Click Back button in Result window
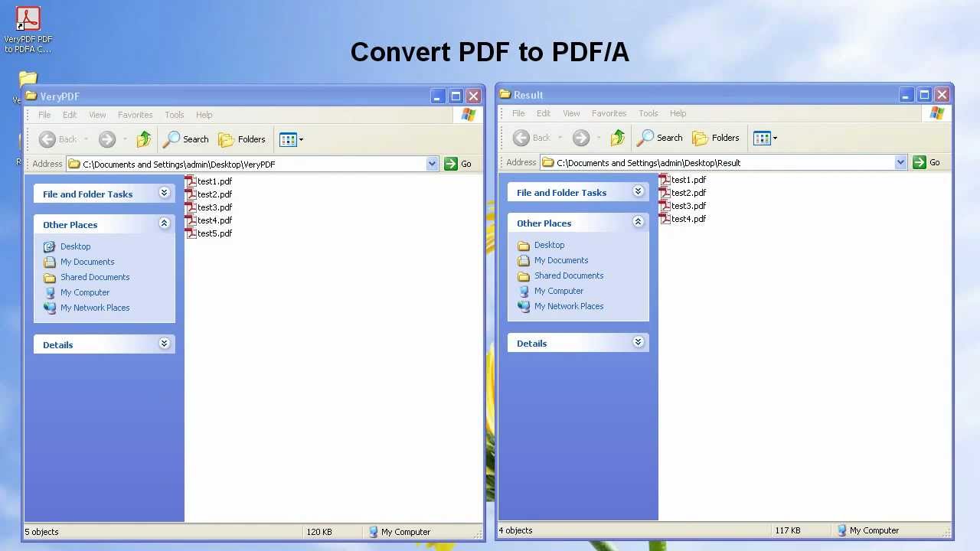Screen dimensions: 980x551 (x=533, y=138)
